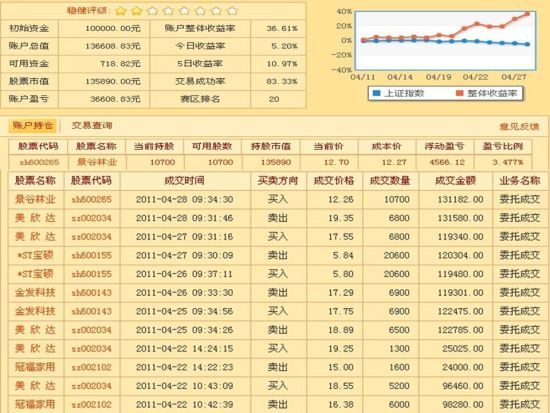Click the 账户整体收益率 value 36.61%

click(x=282, y=28)
